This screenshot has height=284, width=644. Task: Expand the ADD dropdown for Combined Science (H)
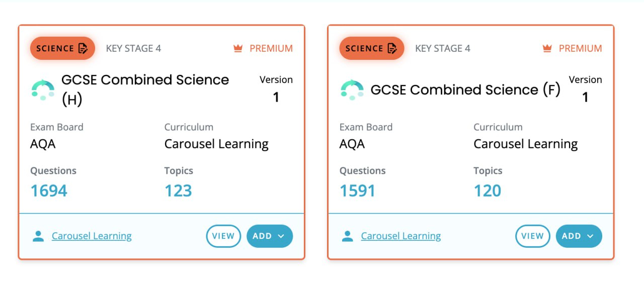(270, 236)
